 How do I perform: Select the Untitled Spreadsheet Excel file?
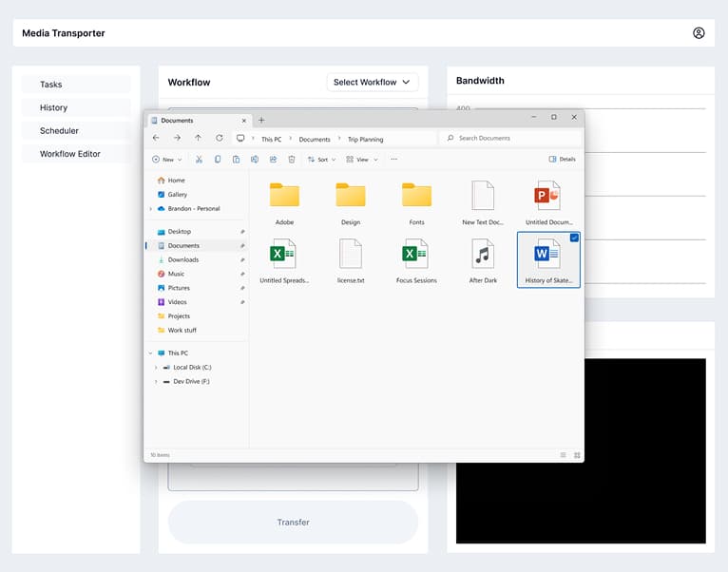coord(284,261)
